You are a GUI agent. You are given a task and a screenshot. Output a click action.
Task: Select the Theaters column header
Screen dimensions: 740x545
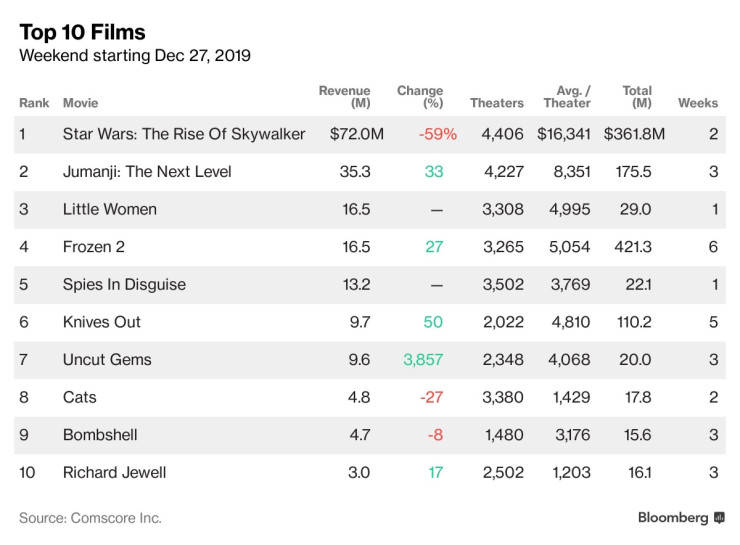point(497,103)
